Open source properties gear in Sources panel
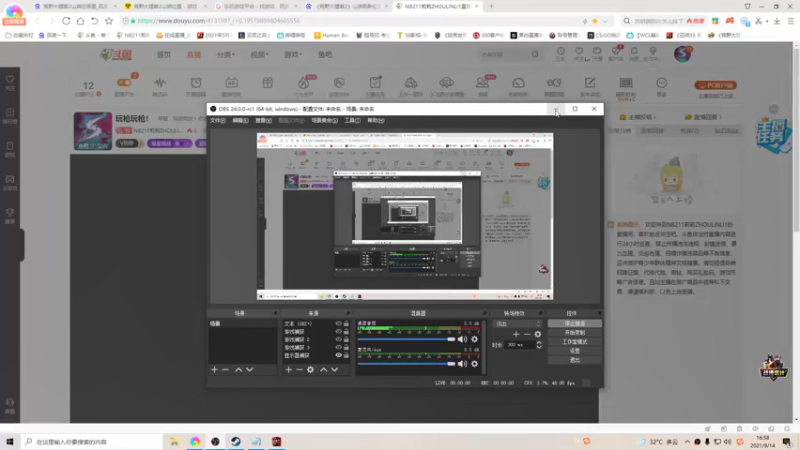The height and width of the screenshot is (450, 800). 310,369
